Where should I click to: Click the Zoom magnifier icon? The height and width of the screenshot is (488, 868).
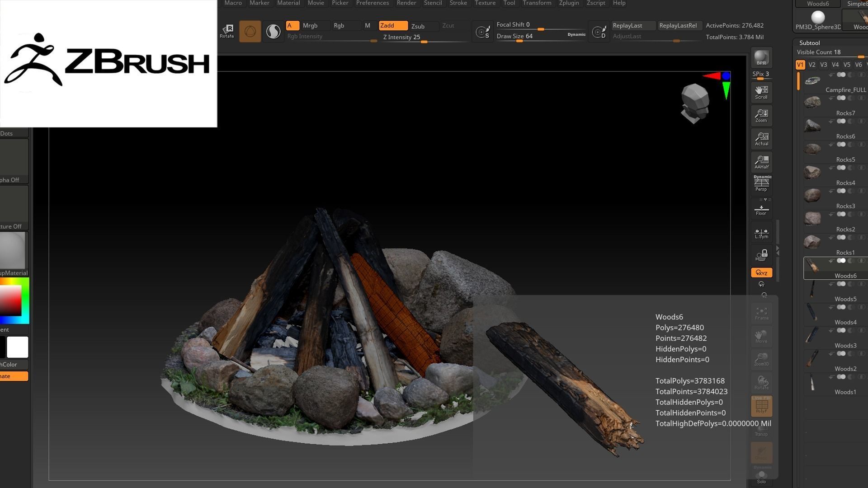coord(761,116)
